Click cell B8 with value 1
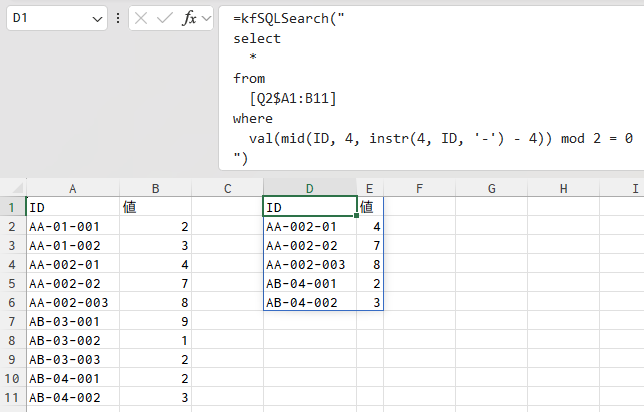Image resolution: width=644 pixels, height=412 pixels. [x=155, y=341]
